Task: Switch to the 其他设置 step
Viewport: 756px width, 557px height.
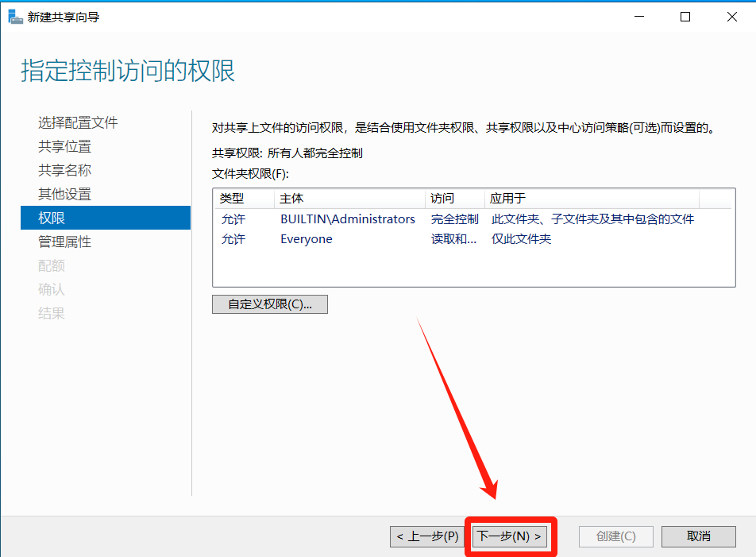Action: [64, 194]
